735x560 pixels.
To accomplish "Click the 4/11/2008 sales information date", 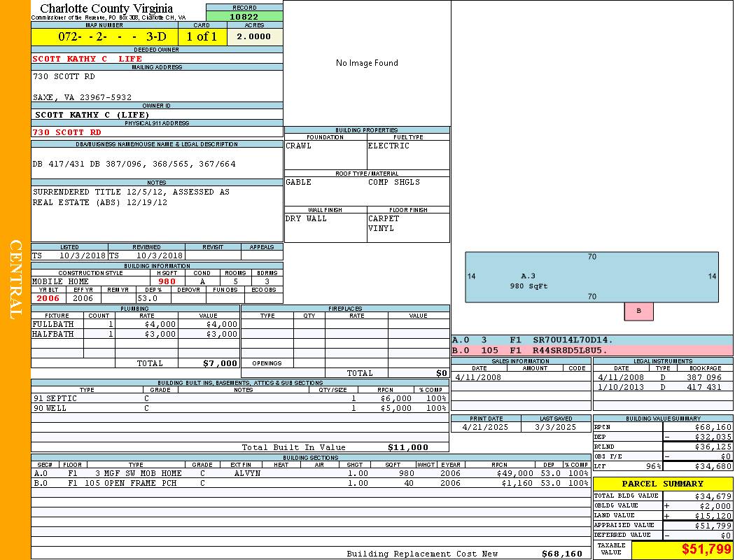I will click(x=479, y=377).
